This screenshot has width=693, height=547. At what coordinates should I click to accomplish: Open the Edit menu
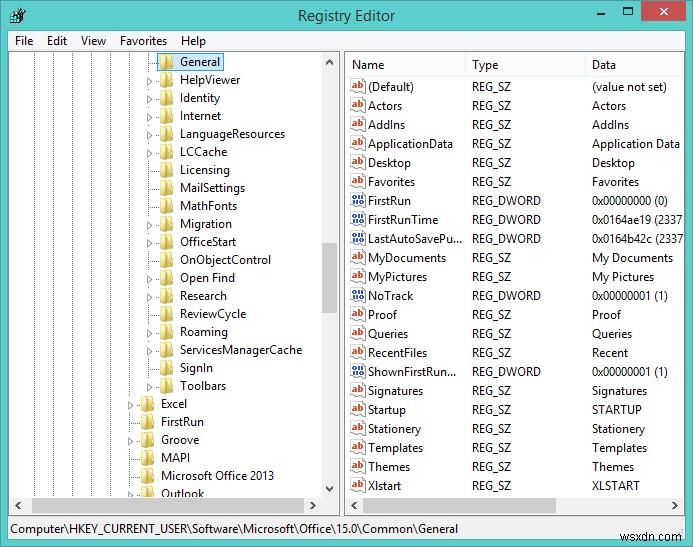point(57,41)
